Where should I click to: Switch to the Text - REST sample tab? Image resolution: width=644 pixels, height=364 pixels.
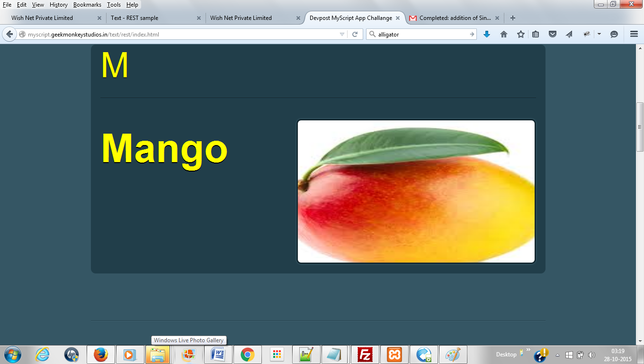(154, 18)
